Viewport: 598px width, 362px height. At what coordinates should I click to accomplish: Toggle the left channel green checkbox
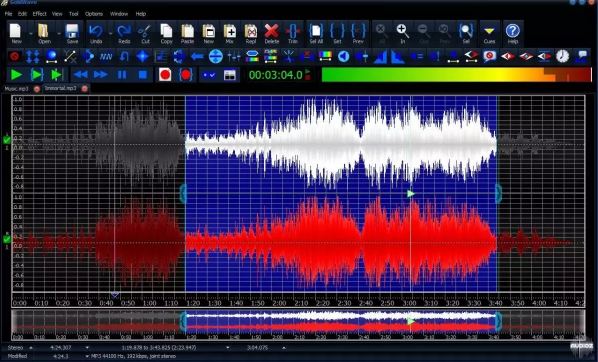(x=6, y=140)
